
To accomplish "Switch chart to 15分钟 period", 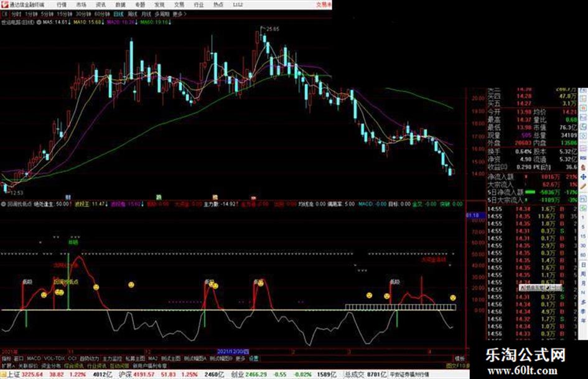I will point(65,14).
